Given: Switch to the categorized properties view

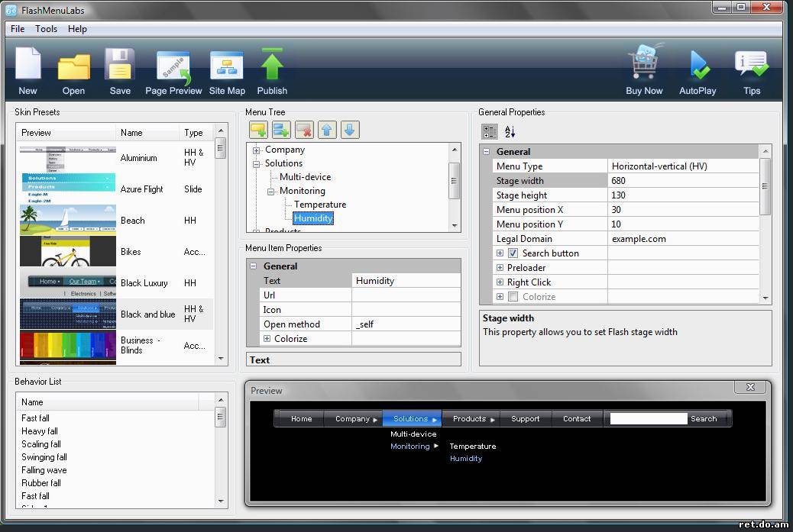Looking at the screenshot, I should pyautogui.click(x=490, y=131).
